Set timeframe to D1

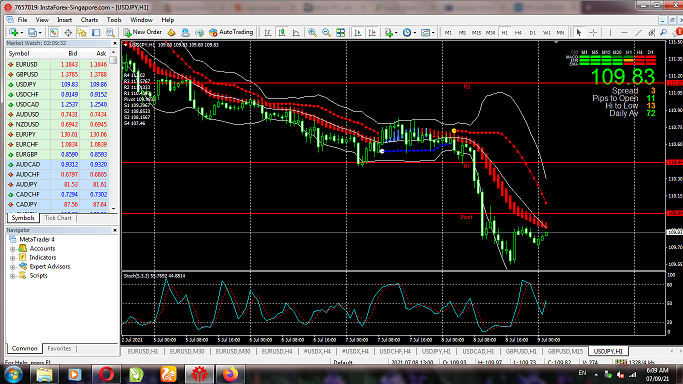pos(533,33)
